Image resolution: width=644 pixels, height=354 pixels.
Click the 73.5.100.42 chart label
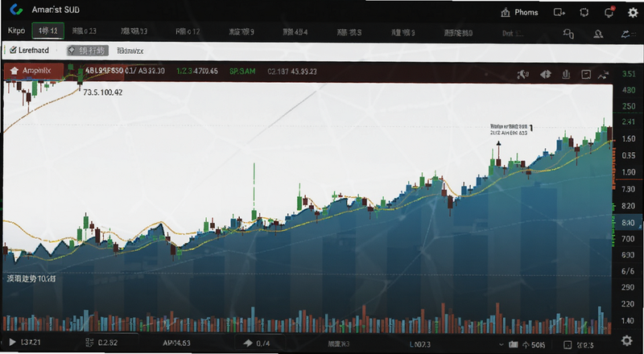(103, 93)
